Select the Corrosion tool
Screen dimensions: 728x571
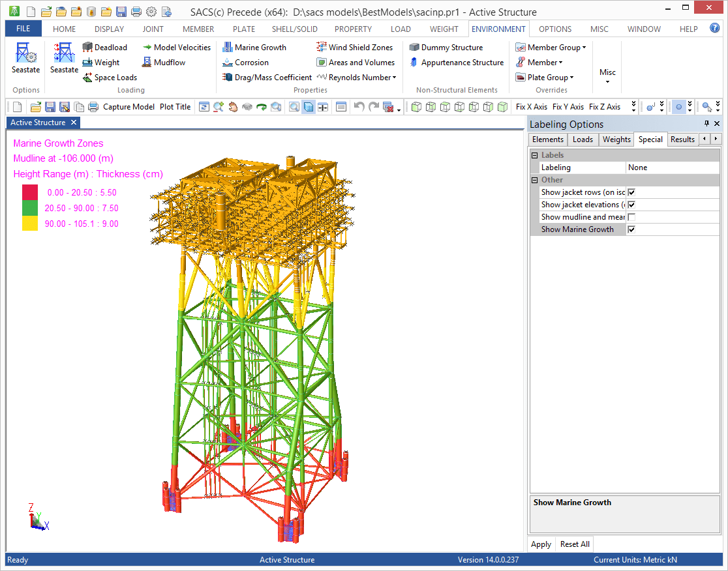click(x=249, y=62)
